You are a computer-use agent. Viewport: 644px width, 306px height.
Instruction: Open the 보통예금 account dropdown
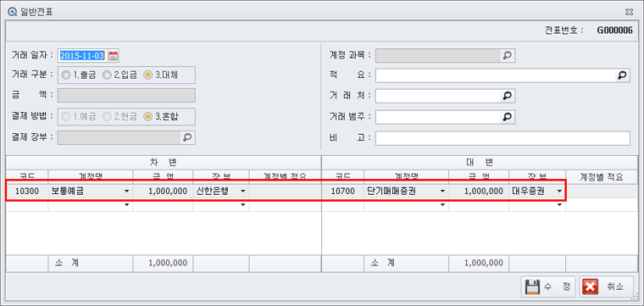click(126, 191)
